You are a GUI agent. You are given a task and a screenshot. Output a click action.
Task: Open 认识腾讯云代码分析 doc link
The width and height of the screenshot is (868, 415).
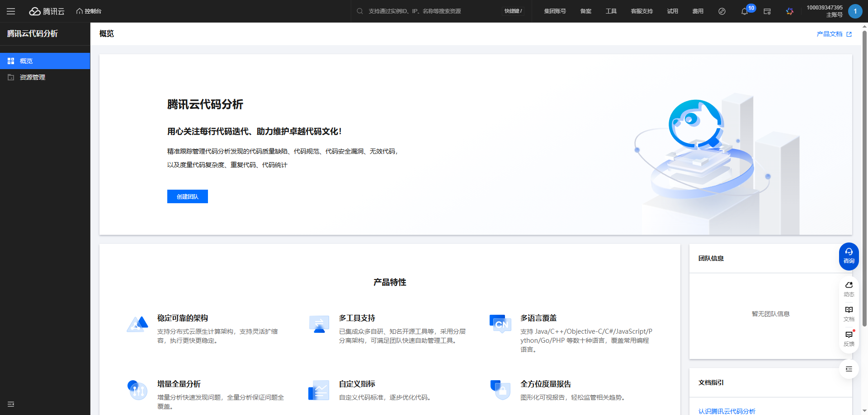pyautogui.click(x=726, y=411)
